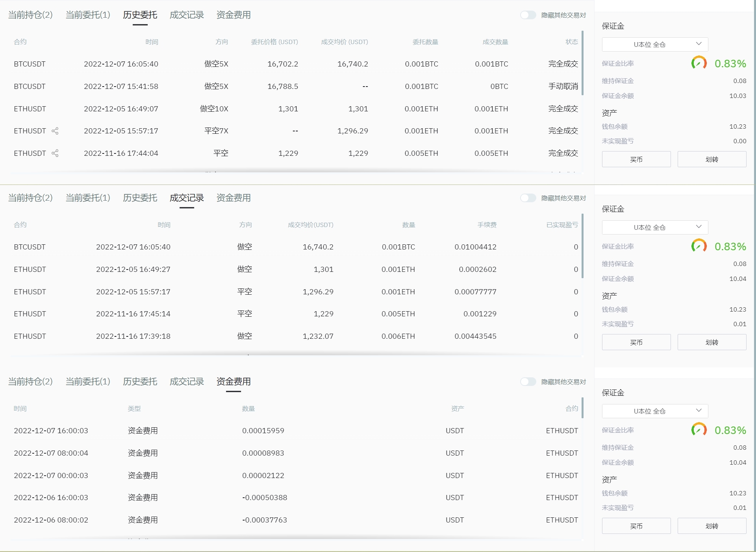Open the bottom U本位 全仓 dropdown
Screen dimensions: 756x552
655,411
